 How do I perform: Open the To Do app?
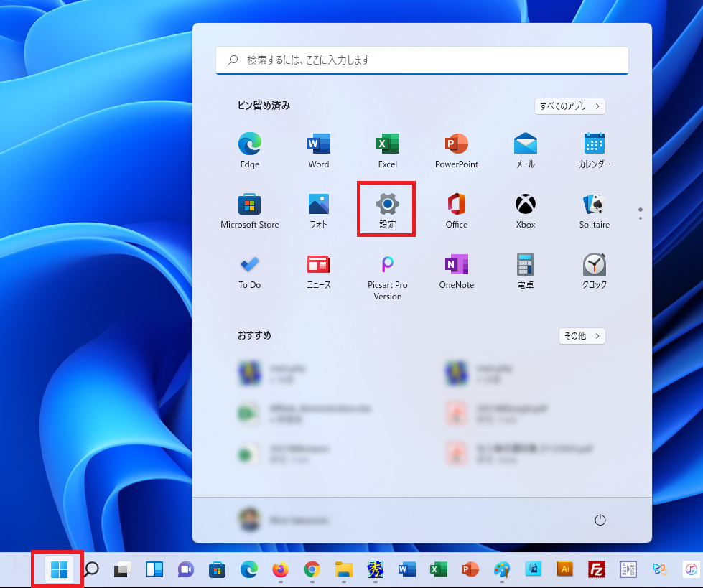click(x=250, y=271)
